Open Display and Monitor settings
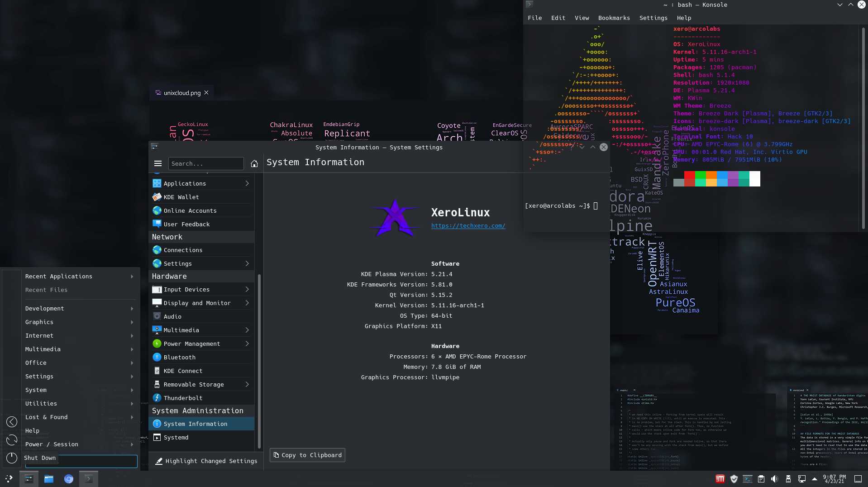Image resolution: width=868 pixels, height=487 pixels. pos(201,303)
